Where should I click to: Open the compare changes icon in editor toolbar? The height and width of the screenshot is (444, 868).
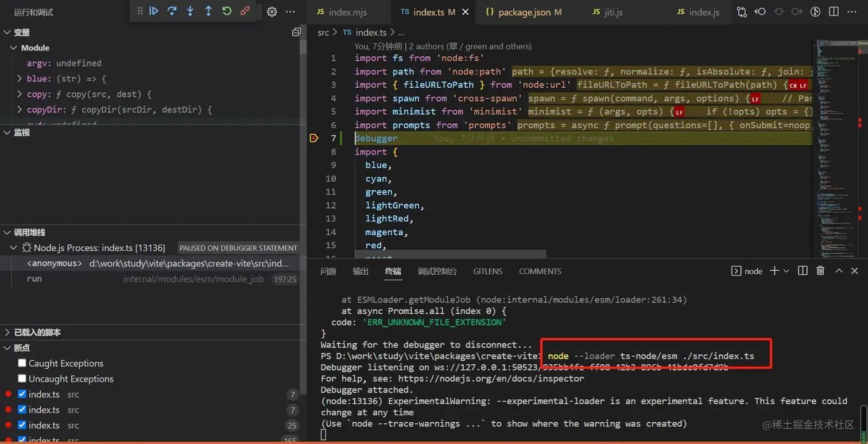(742, 12)
